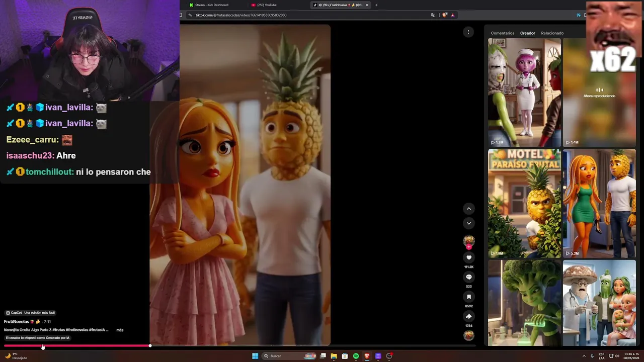
Task: Open the weather widget showing 9°C
Action: coord(16,356)
